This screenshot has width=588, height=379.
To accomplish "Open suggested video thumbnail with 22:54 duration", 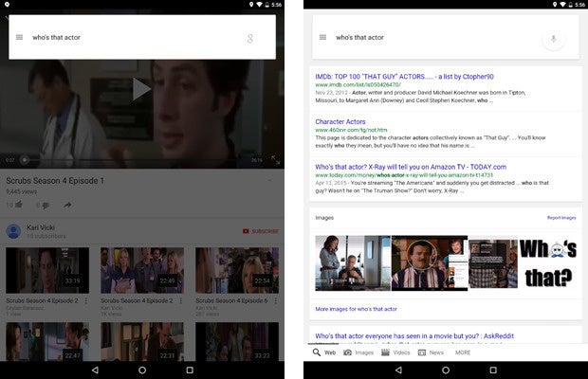I will [237, 270].
